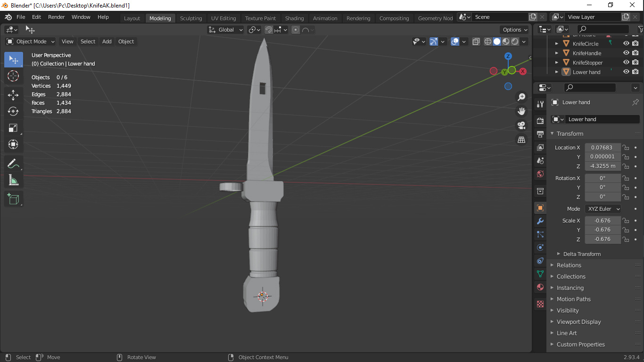
Task: Disable Lower hand render camera icon
Action: coord(636,72)
